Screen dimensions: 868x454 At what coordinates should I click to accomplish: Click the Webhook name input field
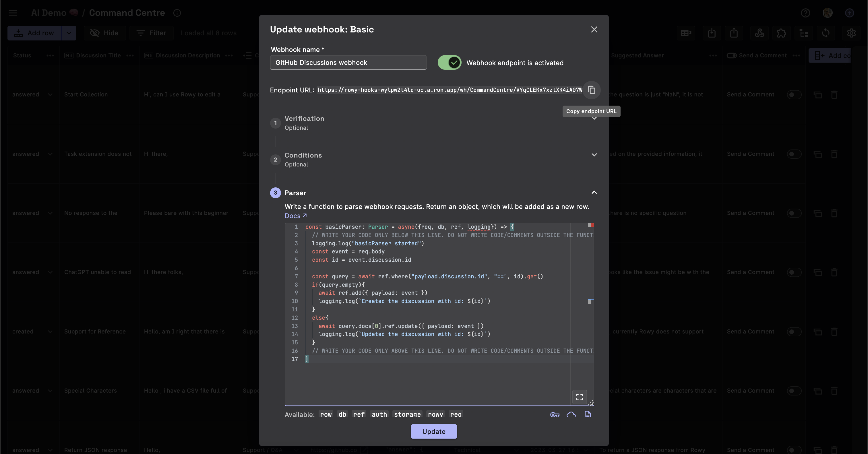[x=348, y=63]
